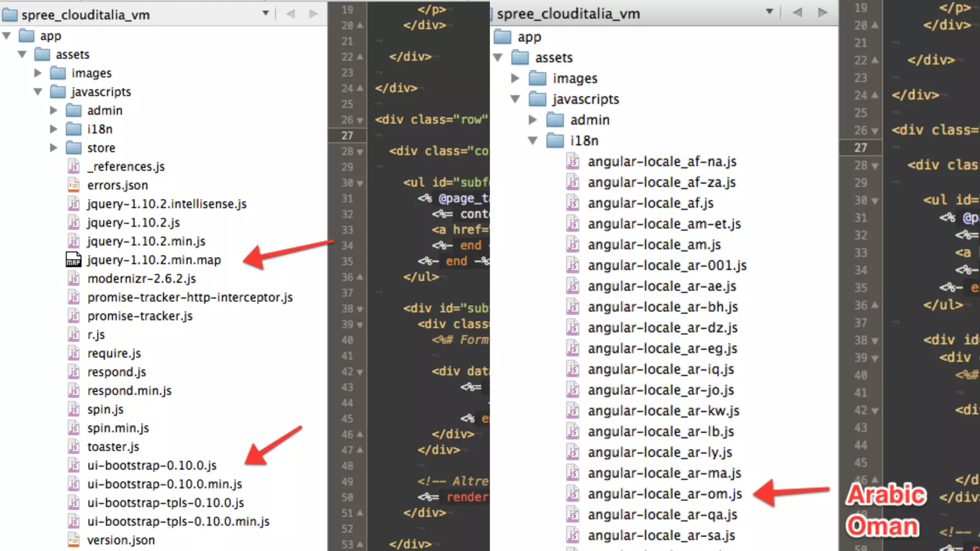Expand the store folder

[x=54, y=148]
